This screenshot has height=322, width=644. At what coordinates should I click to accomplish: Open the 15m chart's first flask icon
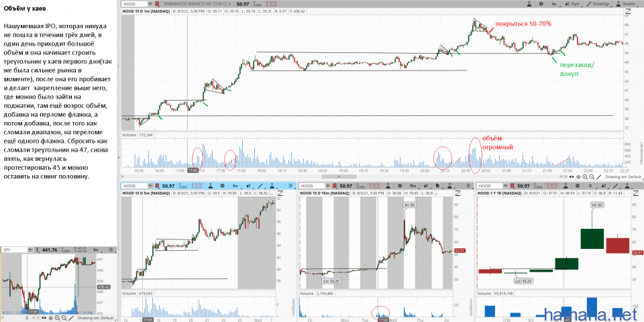coord(388,186)
